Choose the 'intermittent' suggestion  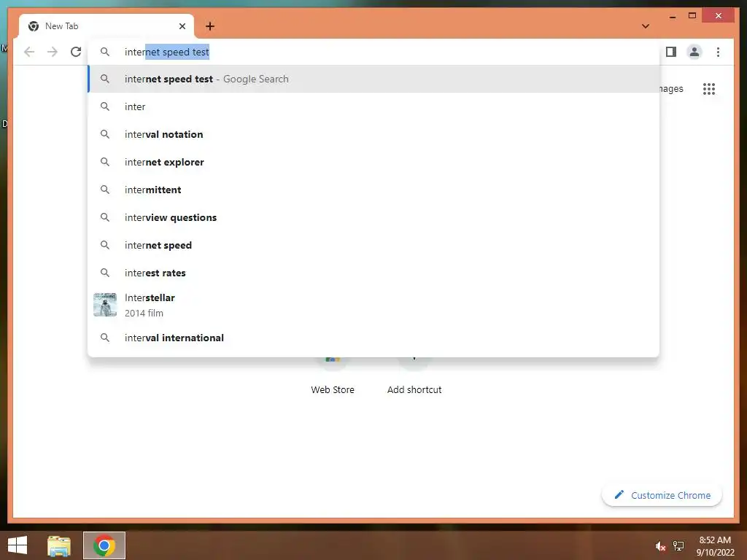click(373, 190)
